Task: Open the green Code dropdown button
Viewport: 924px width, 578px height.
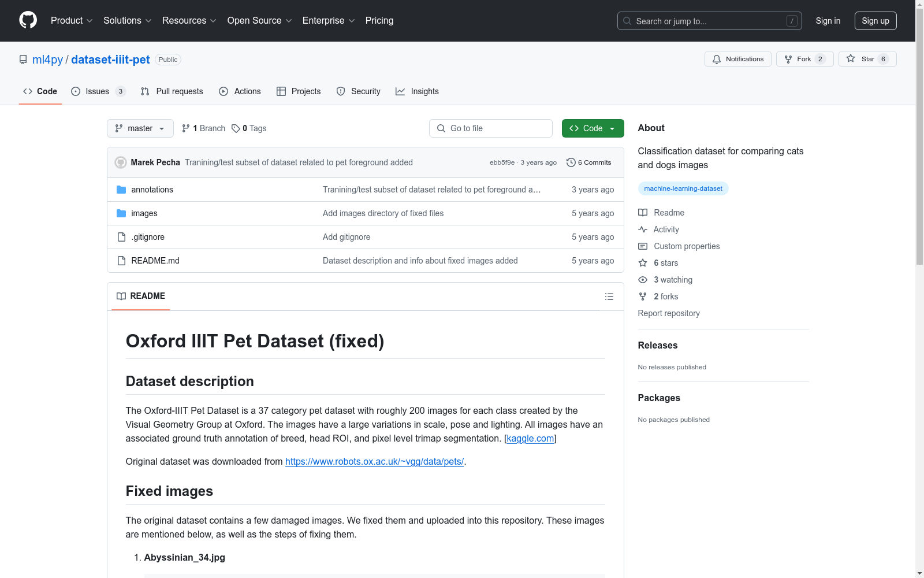Action: coord(593,128)
